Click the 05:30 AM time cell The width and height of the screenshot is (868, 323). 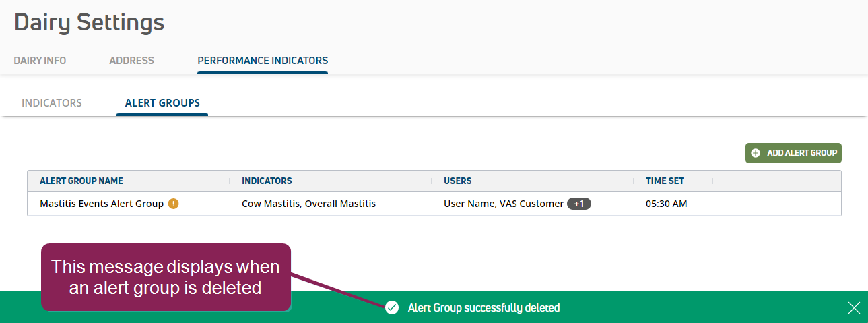pos(667,204)
